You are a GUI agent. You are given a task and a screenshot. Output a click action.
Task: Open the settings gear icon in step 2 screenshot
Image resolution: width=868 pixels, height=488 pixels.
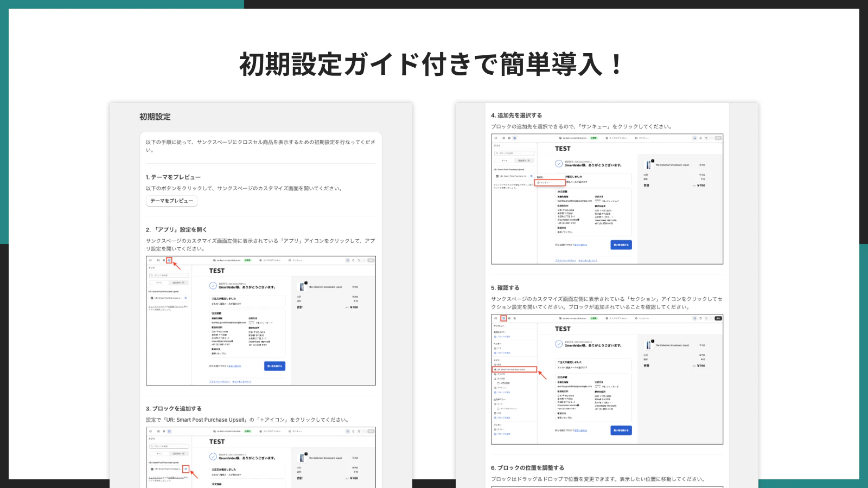(x=164, y=260)
